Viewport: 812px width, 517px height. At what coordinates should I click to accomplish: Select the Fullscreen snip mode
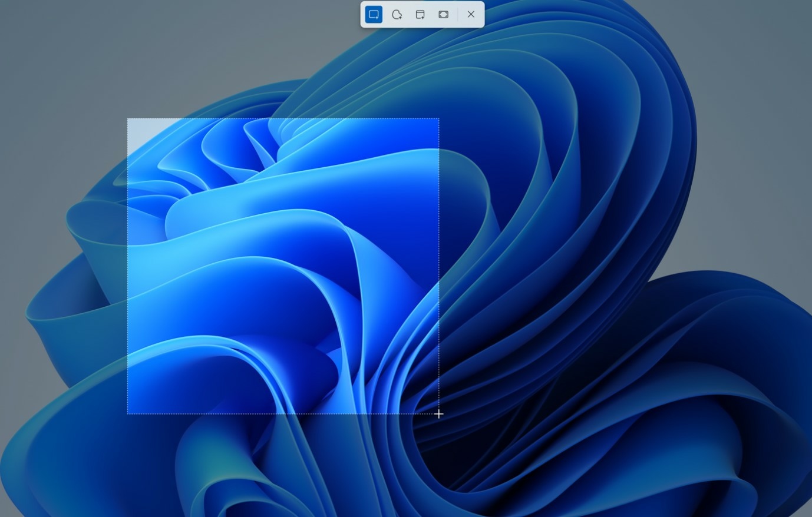point(444,14)
